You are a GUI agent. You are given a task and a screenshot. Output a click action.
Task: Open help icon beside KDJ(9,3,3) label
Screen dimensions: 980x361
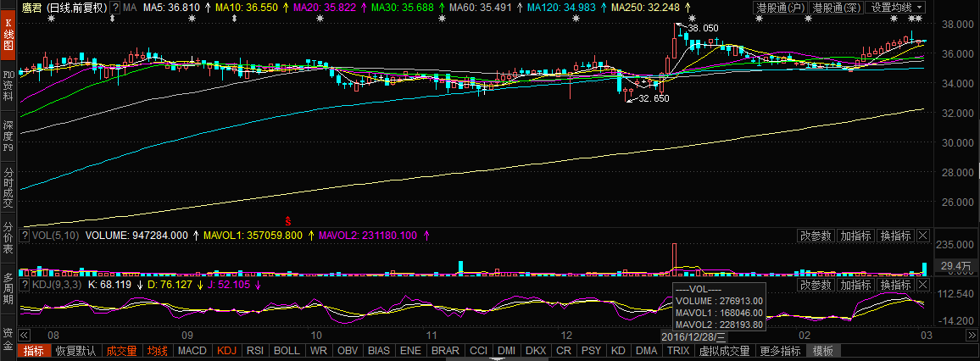[x=25, y=285]
